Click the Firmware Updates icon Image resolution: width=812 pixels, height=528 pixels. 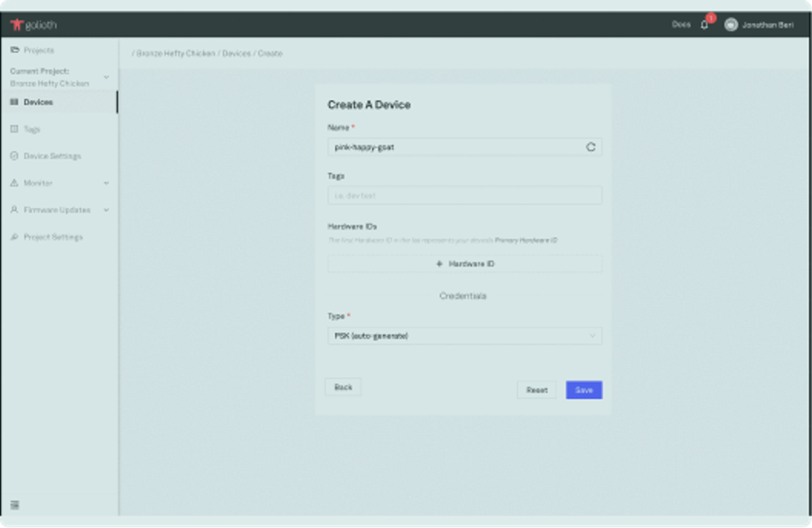click(x=14, y=210)
